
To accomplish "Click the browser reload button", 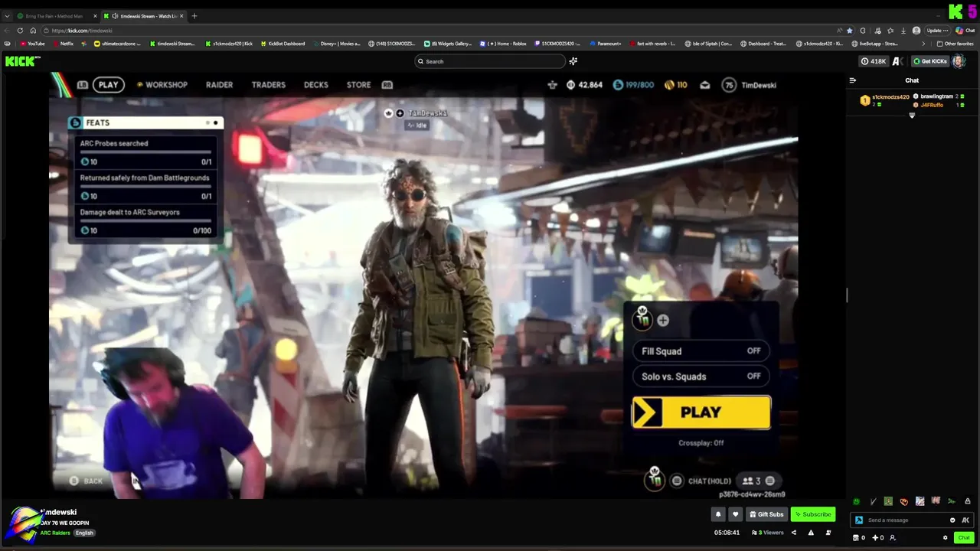I will click(21, 31).
